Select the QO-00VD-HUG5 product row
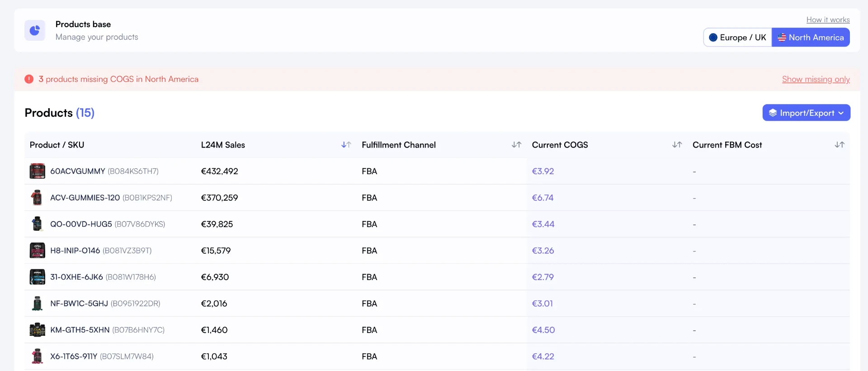The width and height of the screenshot is (868, 371). (437, 224)
